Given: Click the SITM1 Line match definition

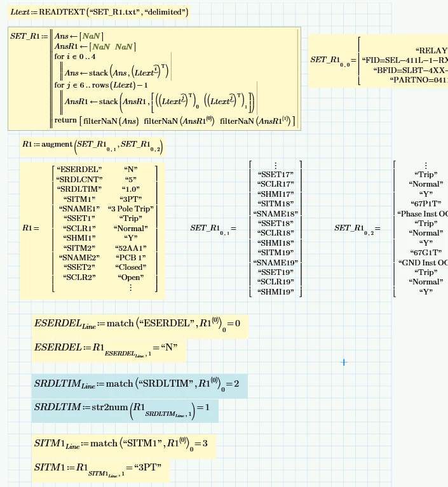Looking at the screenshot, I should 123,445.
